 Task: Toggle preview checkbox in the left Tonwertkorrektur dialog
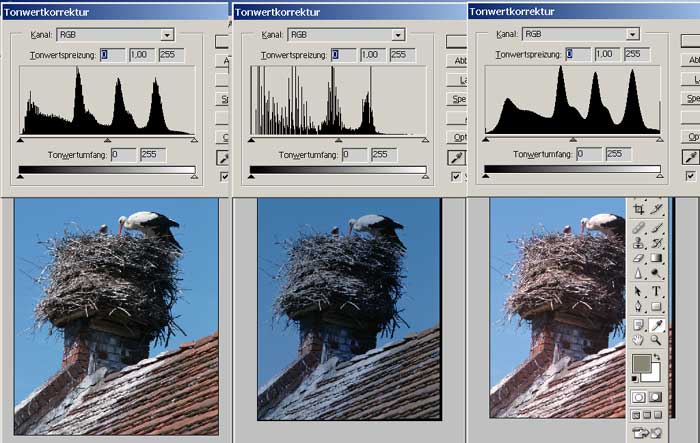(224, 176)
